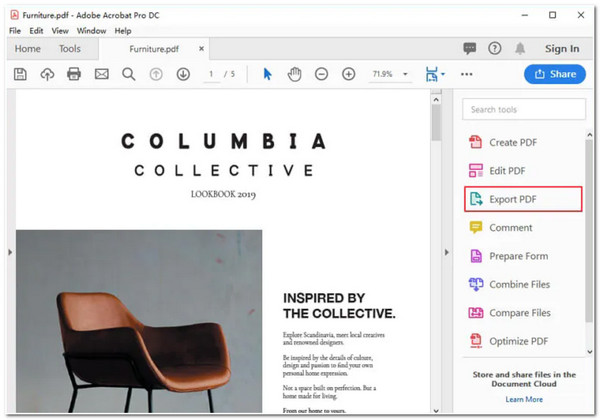Collapse the right tools pane

click(x=447, y=252)
